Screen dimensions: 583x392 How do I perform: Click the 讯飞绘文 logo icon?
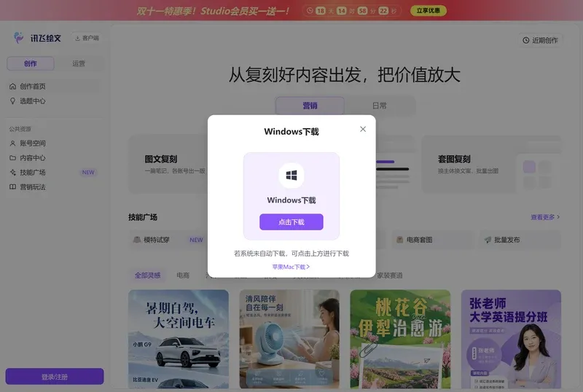point(19,38)
